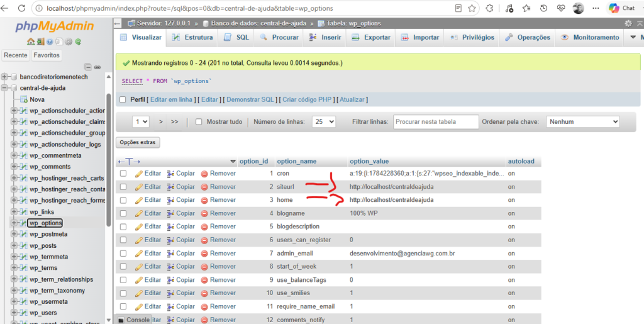
Task: Switch to the Estrutura tab
Action: (x=193, y=37)
